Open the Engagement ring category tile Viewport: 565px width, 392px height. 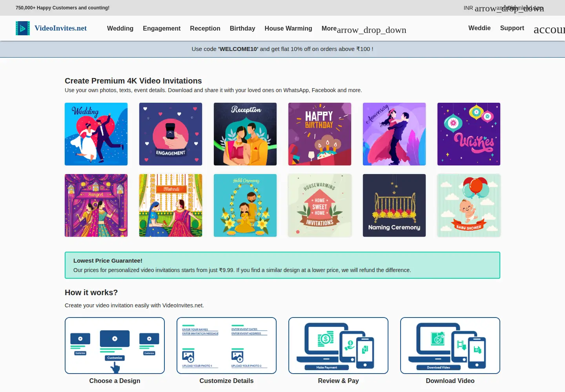(171, 134)
